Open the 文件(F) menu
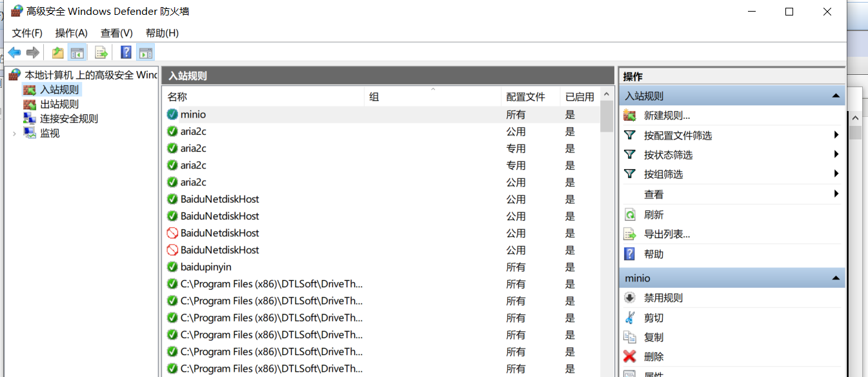The height and width of the screenshot is (377, 868). tap(27, 33)
